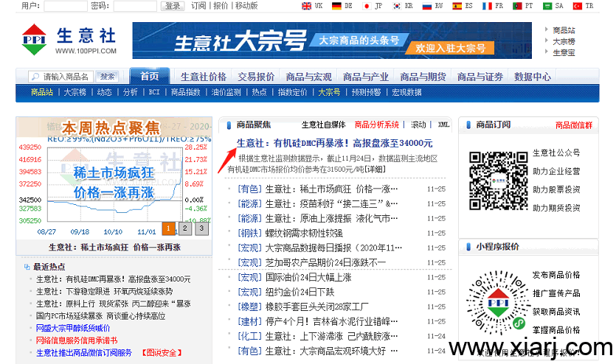Open the 订阅 link in top bar
The width and height of the screenshot is (616, 364).
(198, 6)
